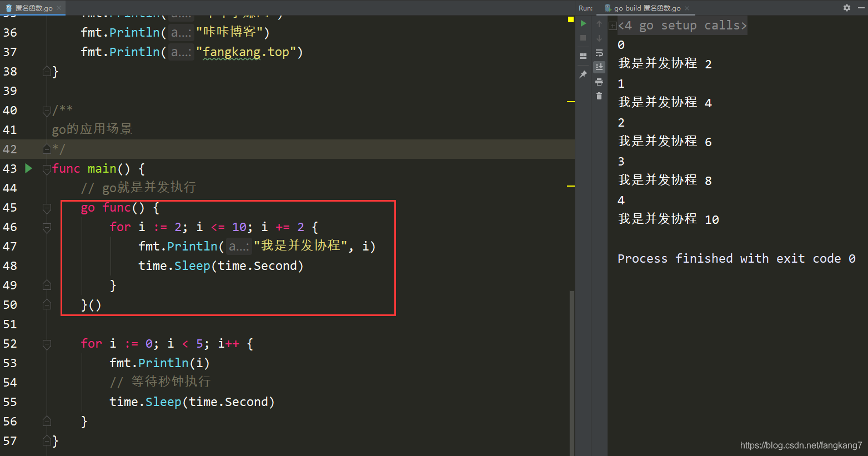Go down the stack trace
Viewport: 868px width, 456px height.
599,38
